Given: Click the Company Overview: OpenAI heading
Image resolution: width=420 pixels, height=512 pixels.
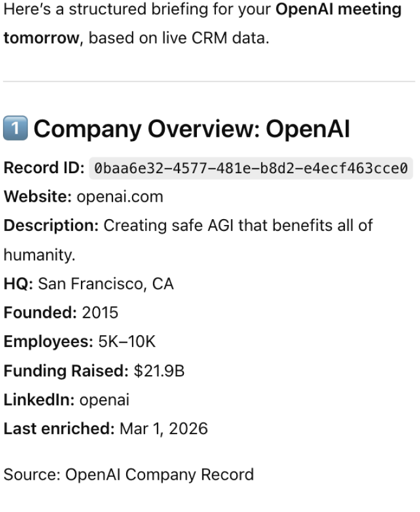Looking at the screenshot, I should tap(192, 129).
